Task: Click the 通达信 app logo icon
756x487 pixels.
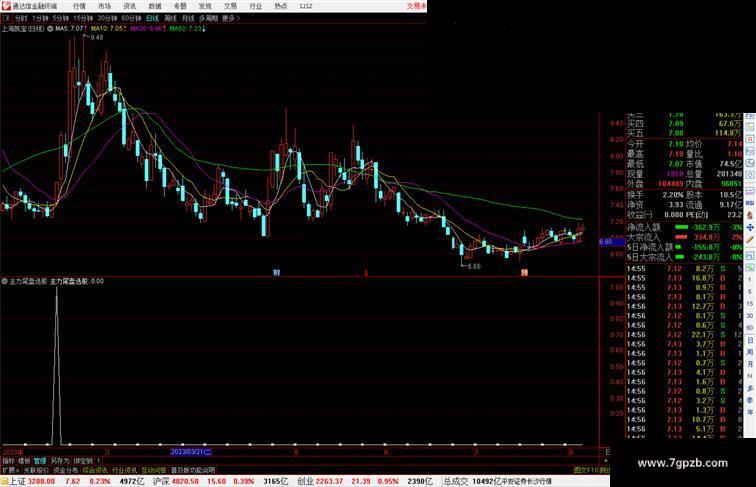Action: click(5, 6)
